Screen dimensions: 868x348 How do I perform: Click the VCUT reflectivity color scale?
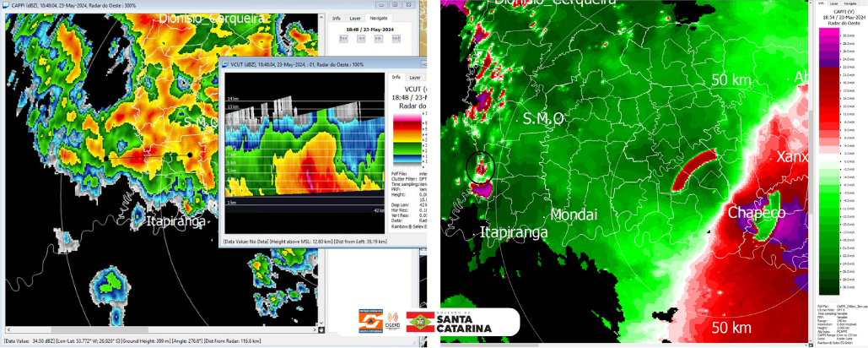[x=407, y=139]
